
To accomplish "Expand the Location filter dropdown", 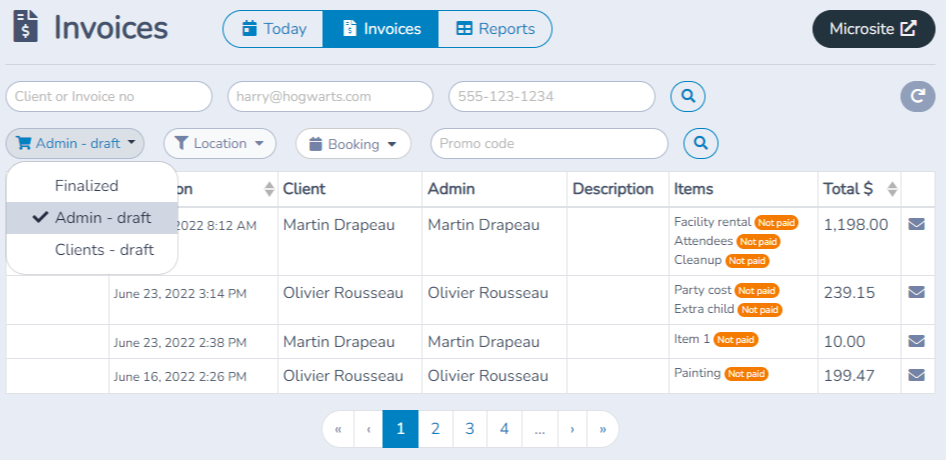I will click(x=220, y=144).
